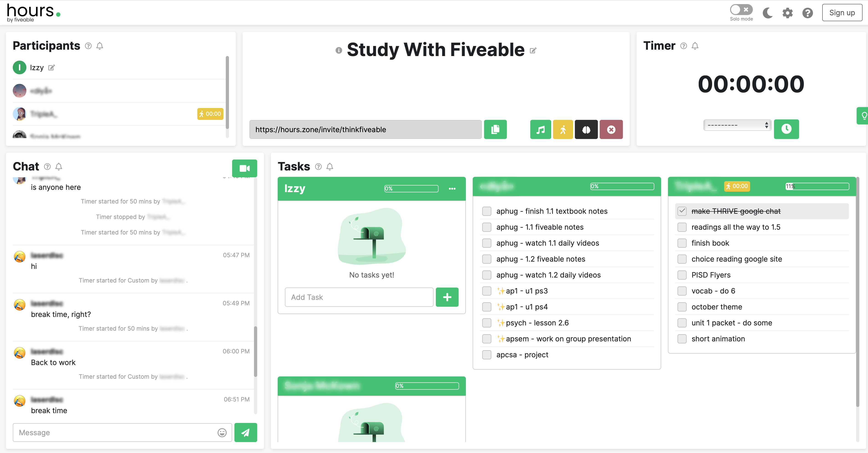Click the black brain focus button
868x453 pixels.
(586, 129)
